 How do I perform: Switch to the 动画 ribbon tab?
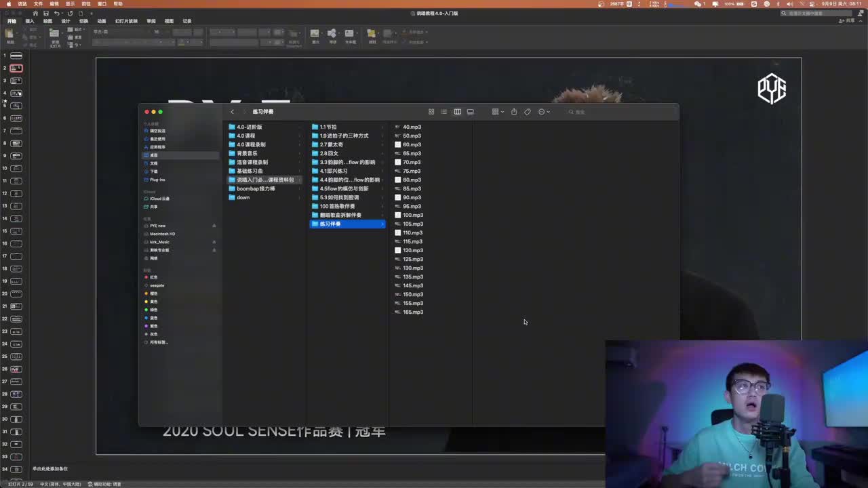(102, 21)
